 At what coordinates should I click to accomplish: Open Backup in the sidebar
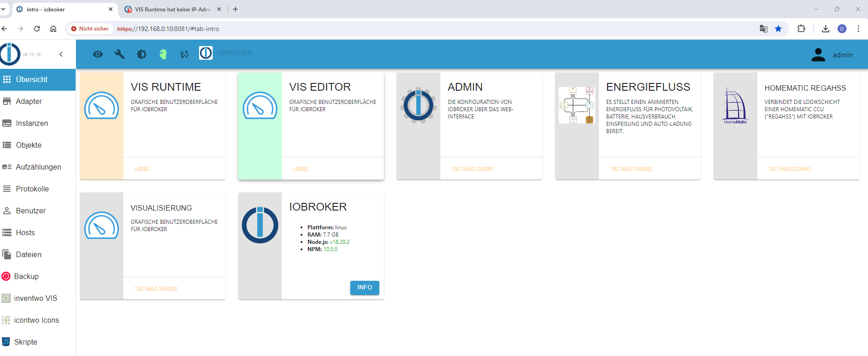click(x=38, y=276)
